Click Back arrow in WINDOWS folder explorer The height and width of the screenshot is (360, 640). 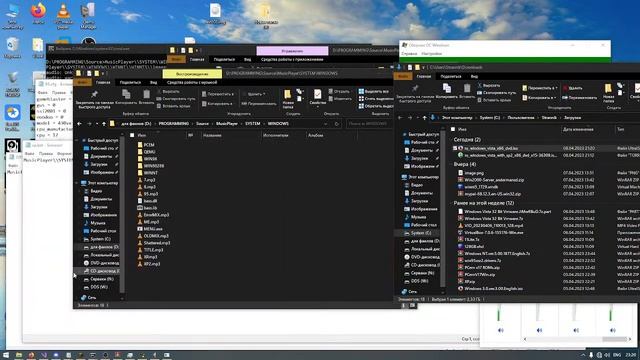click(80, 124)
